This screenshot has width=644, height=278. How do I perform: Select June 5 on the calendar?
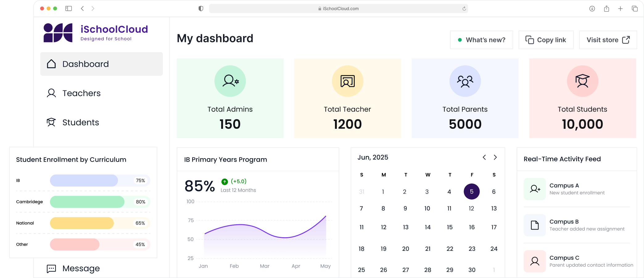coord(472,192)
